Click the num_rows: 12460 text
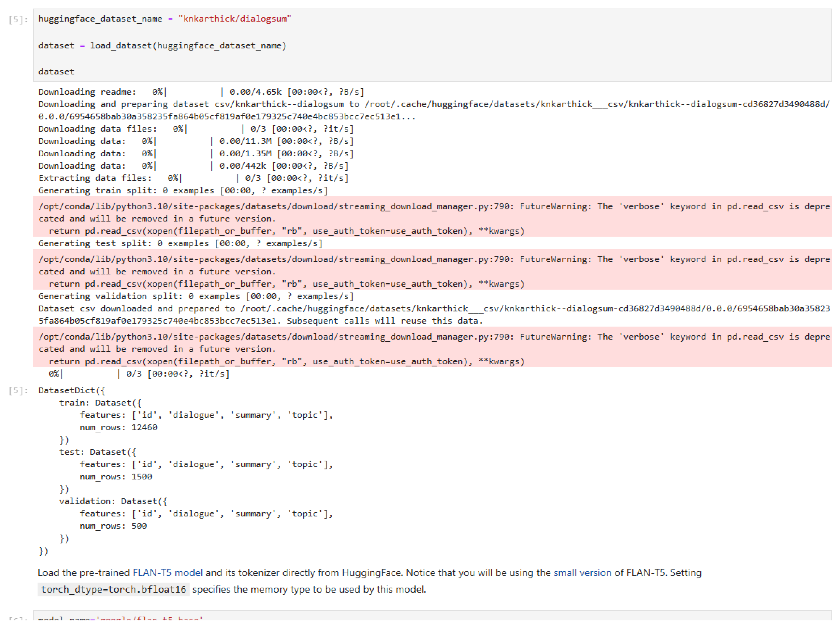This screenshot has width=840, height=632. [x=118, y=427]
